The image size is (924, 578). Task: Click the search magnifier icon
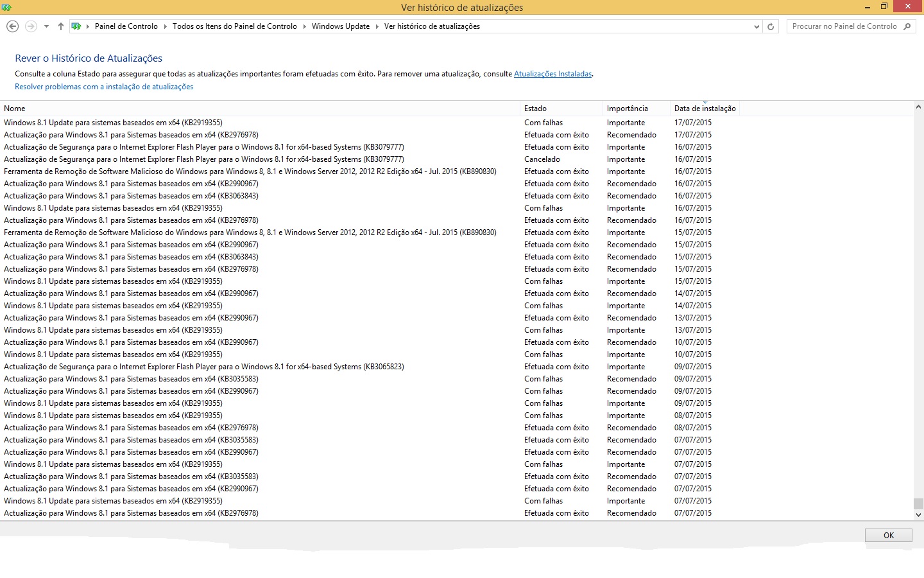point(907,26)
